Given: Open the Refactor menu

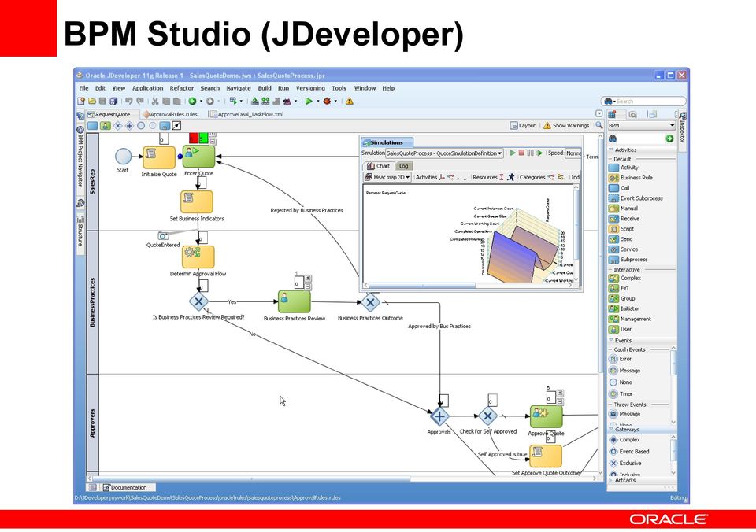Looking at the screenshot, I should click(x=181, y=88).
